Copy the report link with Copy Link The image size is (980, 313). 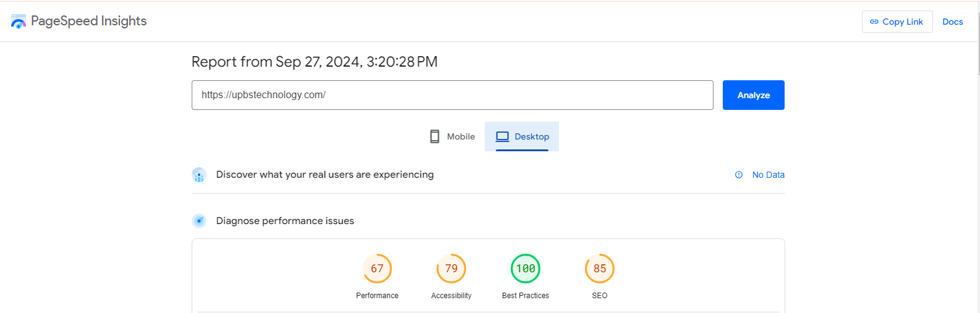coord(897,22)
